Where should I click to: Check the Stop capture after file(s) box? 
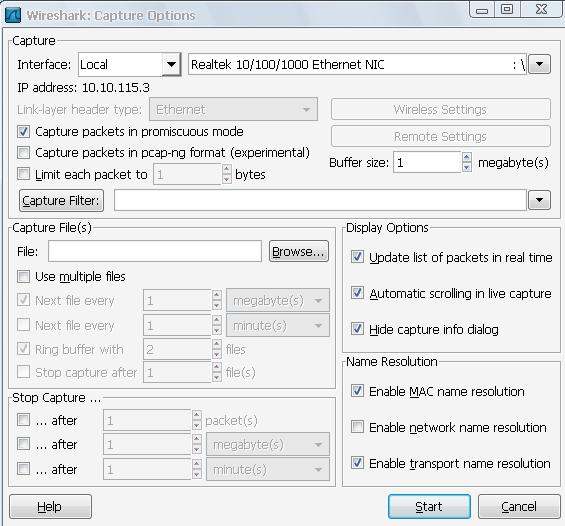pos(23,371)
